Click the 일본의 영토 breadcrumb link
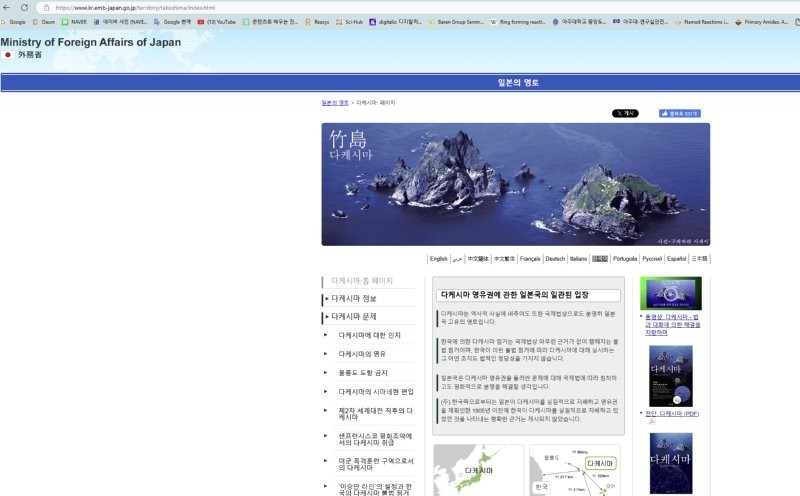The height and width of the screenshot is (496, 800). click(335, 102)
